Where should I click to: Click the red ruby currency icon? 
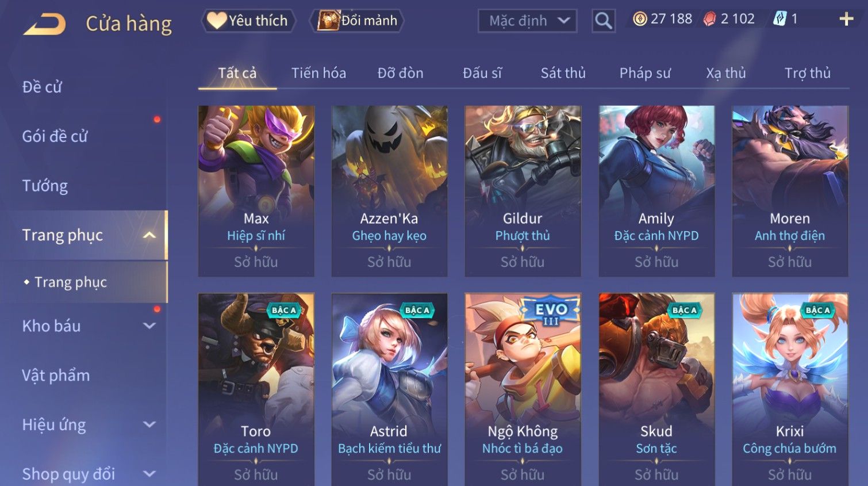(710, 19)
